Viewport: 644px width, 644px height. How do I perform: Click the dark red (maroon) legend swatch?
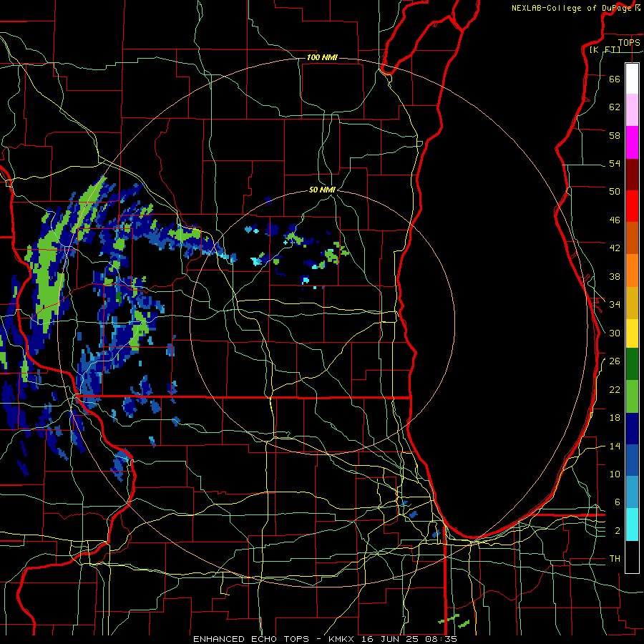point(632,175)
